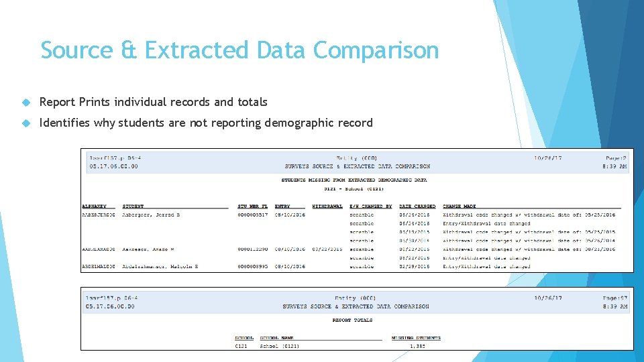Click the missing students total 1,385
Screen dimensions: 644x362
417,346
